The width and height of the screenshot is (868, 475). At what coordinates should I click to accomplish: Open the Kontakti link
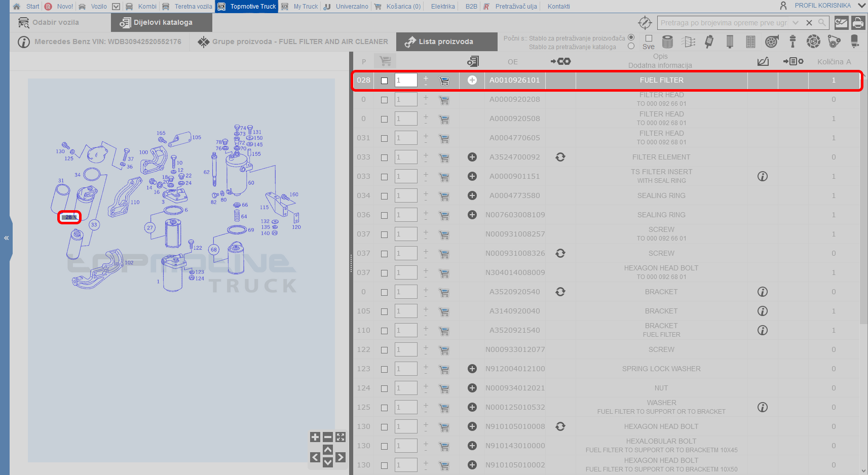pos(558,7)
